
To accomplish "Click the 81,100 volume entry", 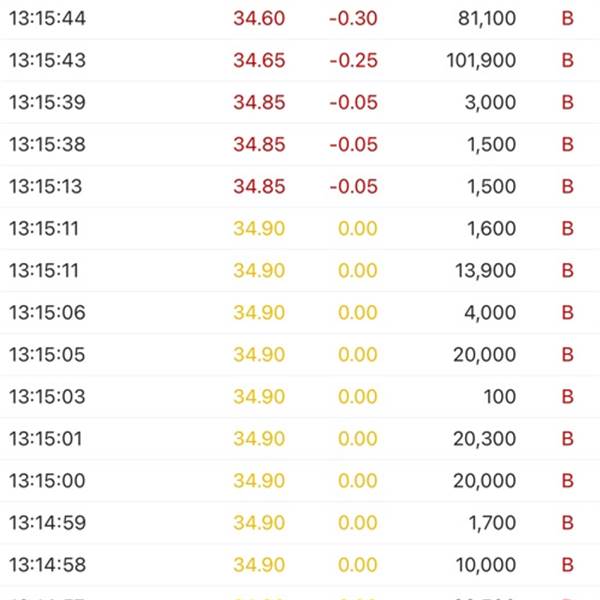I will tap(487, 18).
